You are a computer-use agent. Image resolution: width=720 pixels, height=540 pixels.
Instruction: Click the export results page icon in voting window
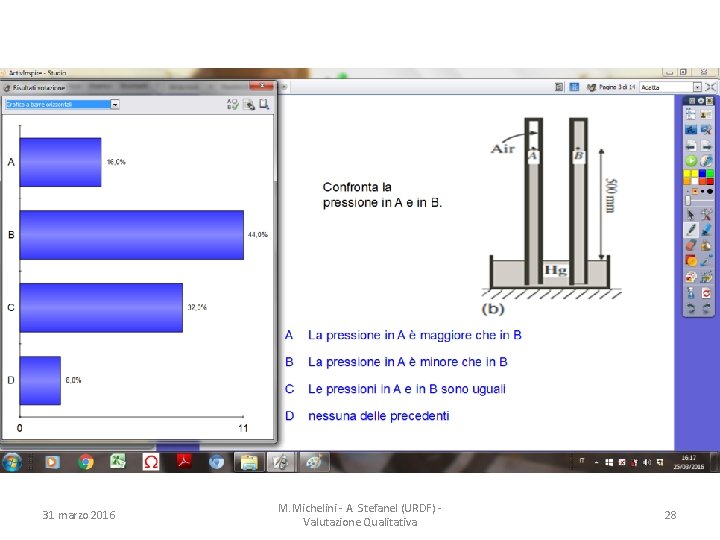point(264,104)
